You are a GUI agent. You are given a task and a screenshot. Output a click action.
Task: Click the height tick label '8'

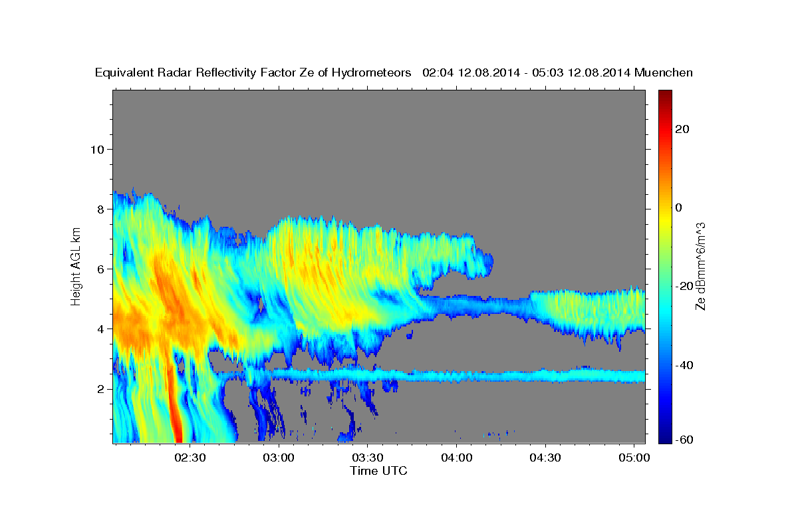(101, 209)
